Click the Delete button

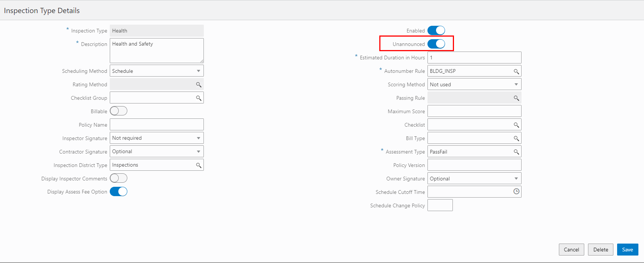pos(600,250)
